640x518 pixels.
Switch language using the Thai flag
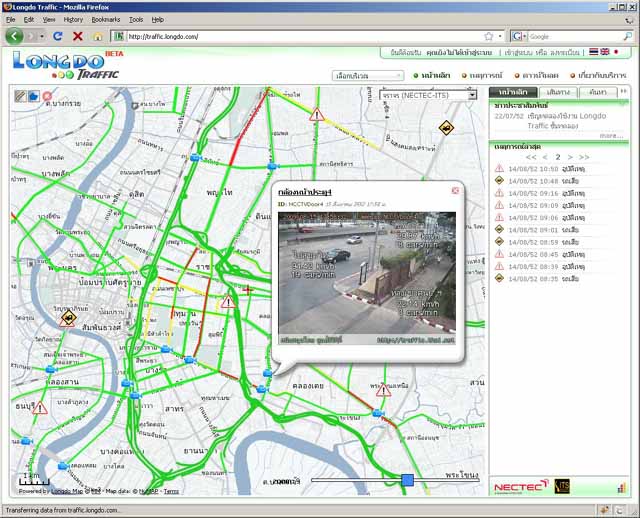(593, 52)
